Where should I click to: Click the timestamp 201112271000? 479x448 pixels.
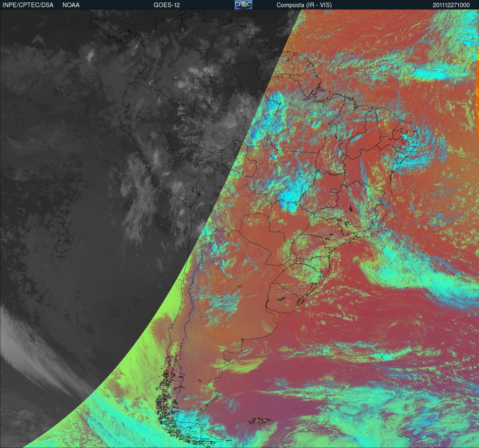[451, 5]
